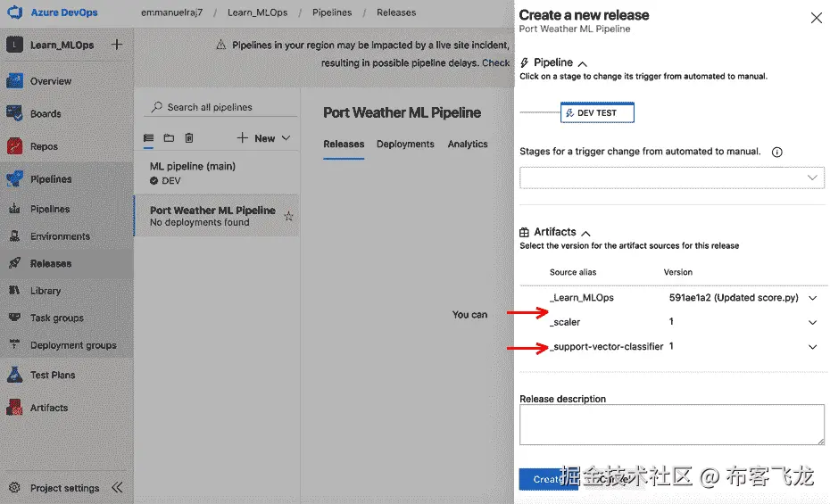Collapse the Artifacts section chevron
The height and width of the screenshot is (504, 830).
click(x=585, y=233)
